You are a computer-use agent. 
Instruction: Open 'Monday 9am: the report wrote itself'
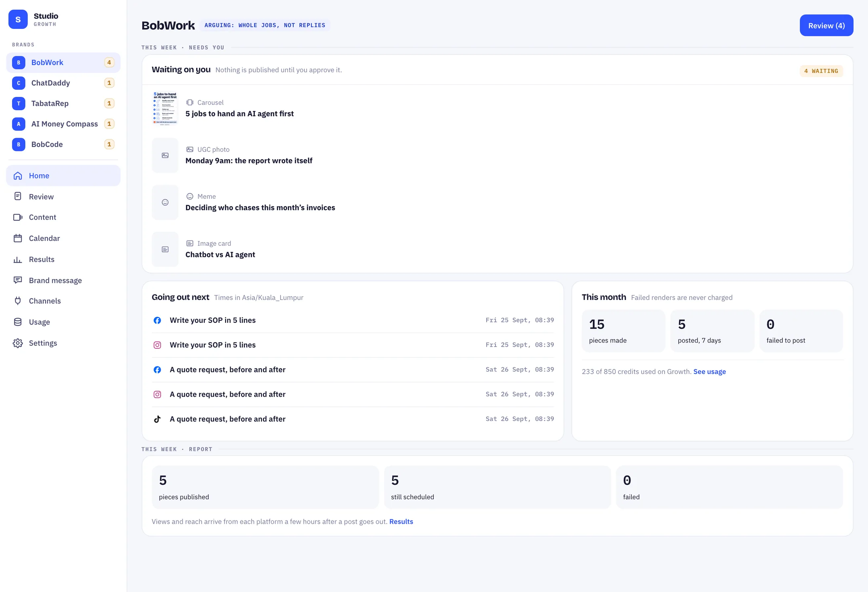point(249,161)
